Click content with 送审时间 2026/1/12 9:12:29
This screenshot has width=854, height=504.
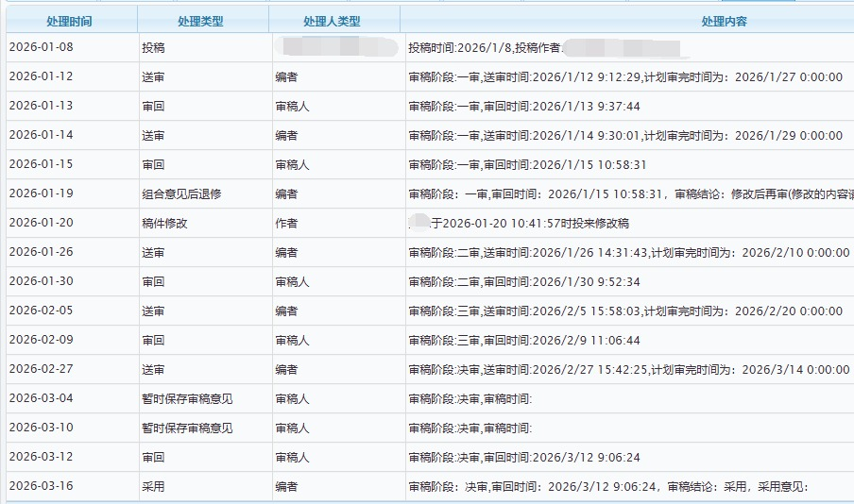pos(624,77)
